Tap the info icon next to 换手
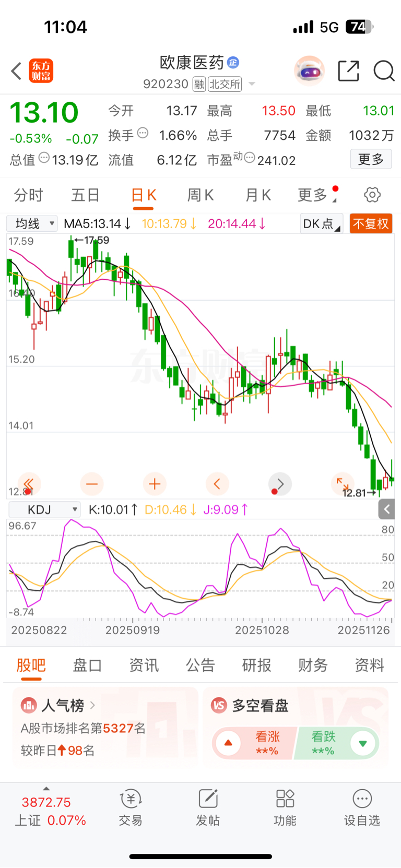This screenshot has width=401, height=868. tap(143, 133)
